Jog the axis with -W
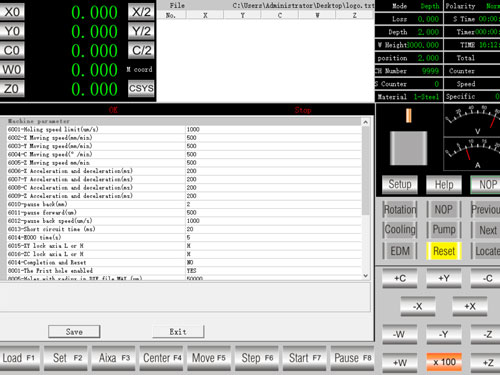 [x=400, y=334]
